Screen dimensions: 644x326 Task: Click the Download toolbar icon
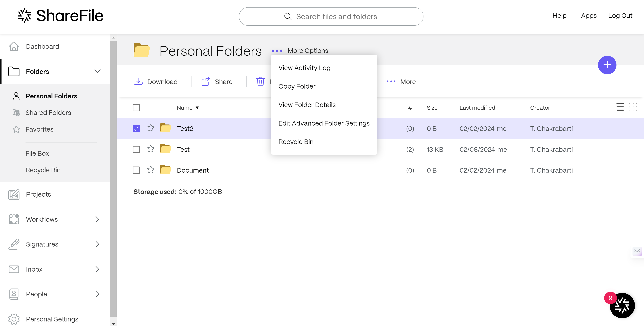(138, 81)
